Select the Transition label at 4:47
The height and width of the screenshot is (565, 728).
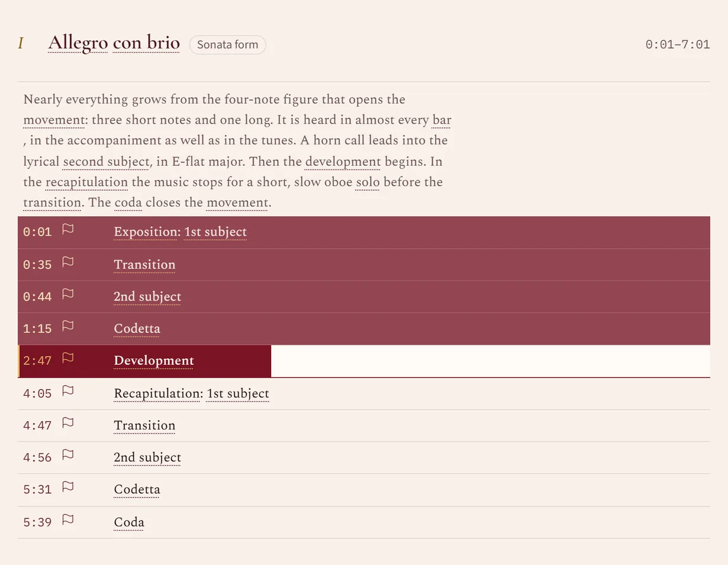144,425
